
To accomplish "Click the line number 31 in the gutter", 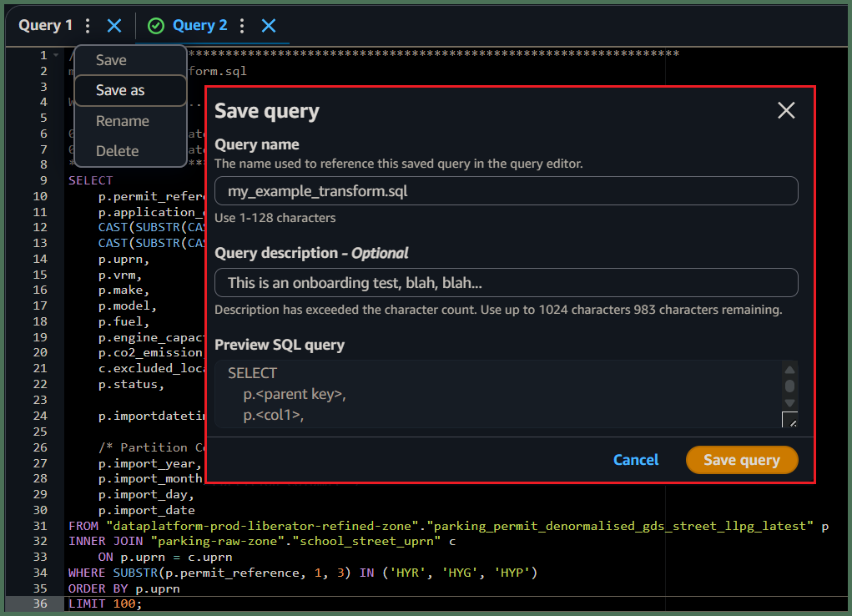I will pos(40,526).
